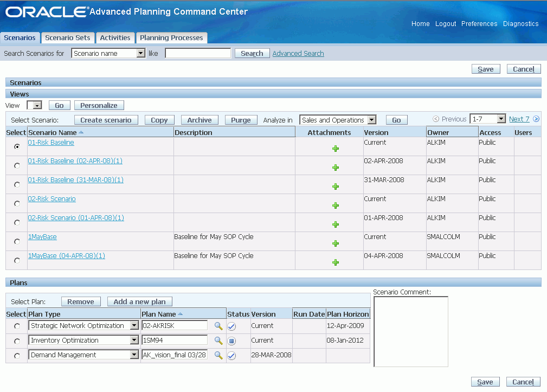
Task: Click the search text field after like
Action: pos(198,53)
